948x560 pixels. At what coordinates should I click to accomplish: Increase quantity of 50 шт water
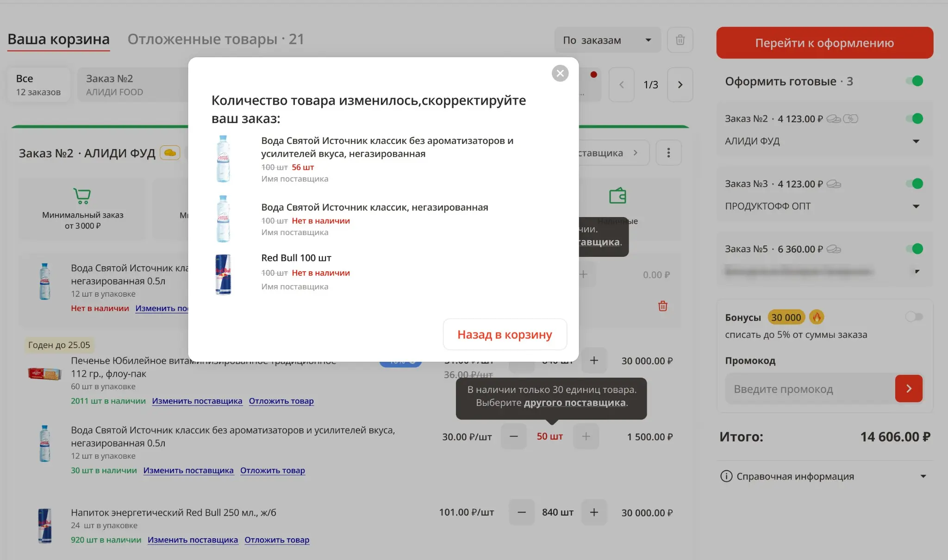(x=586, y=436)
